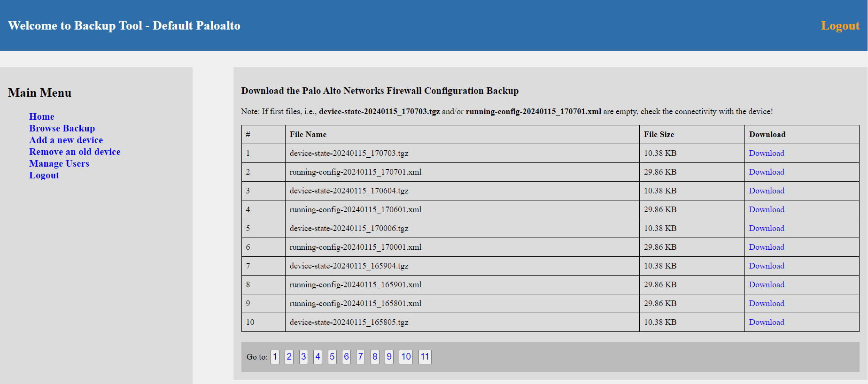The width and height of the screenshot is (868, 384).
Task: Go to page 7
Action: (360, 357)
